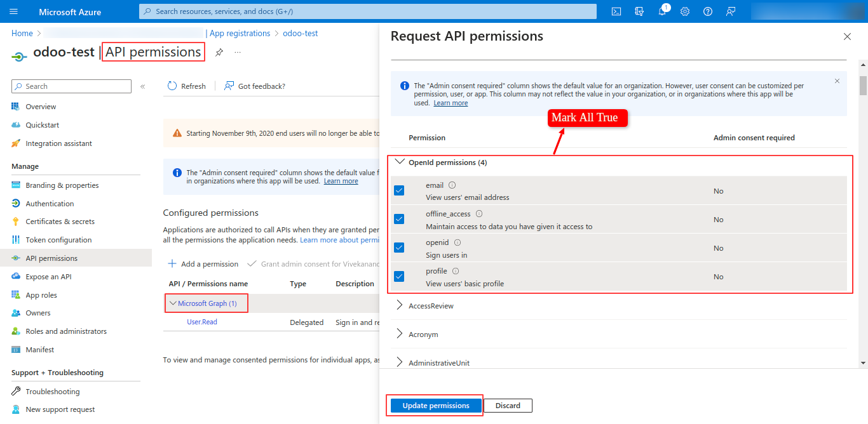Click the Type column header

point(298,284)
